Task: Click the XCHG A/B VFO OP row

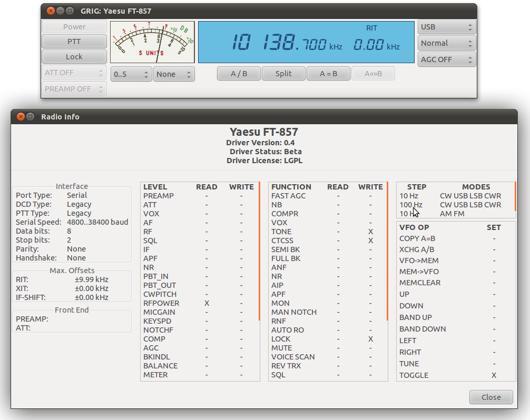Action: coord(456,249)
